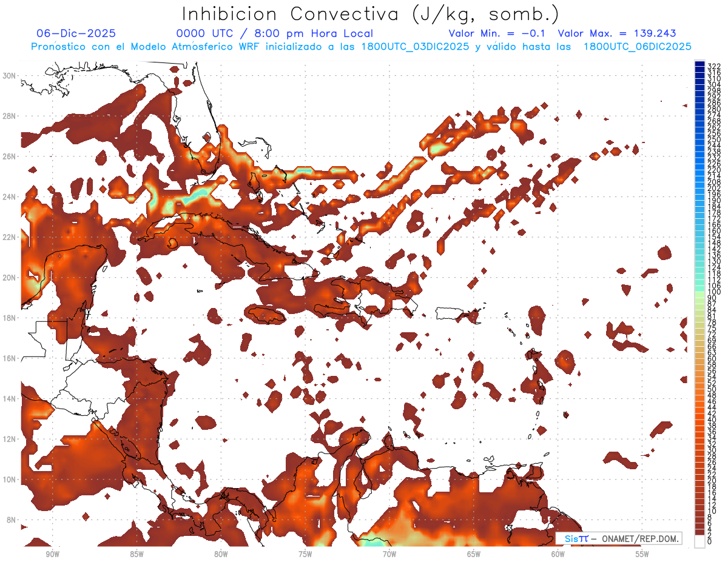Click the "75W" longitude label
The height and width of the screenshot is (562, 728).
tap(305, 554)
